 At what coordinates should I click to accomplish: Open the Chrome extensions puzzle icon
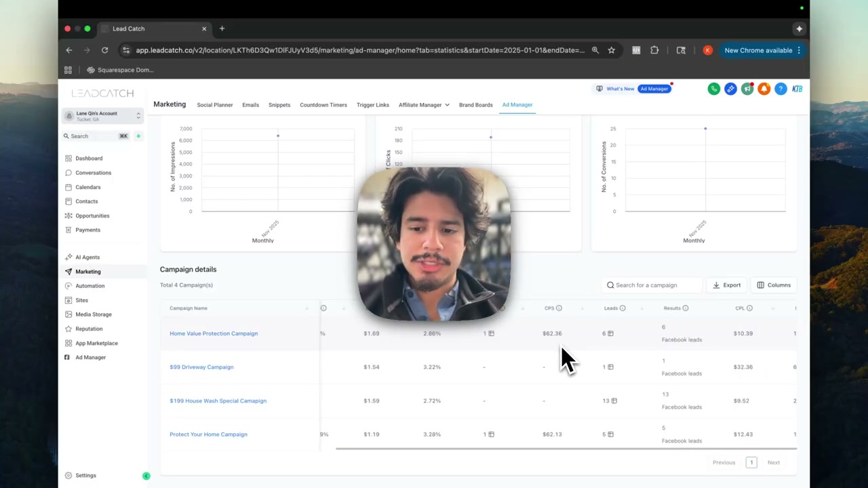pyautogui.click(x=654, y=50)
